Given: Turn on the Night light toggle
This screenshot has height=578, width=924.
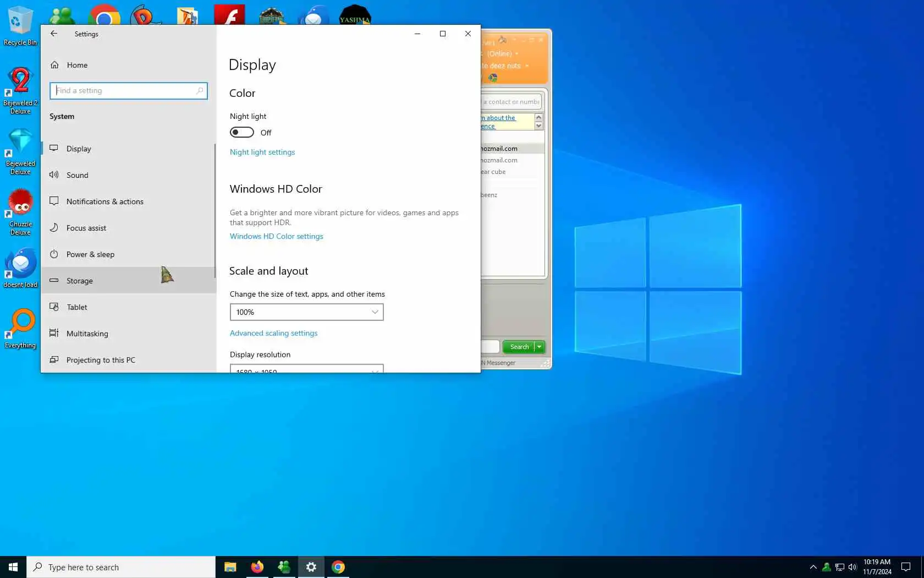Looking at the screenshot, I should coord(242,133).
